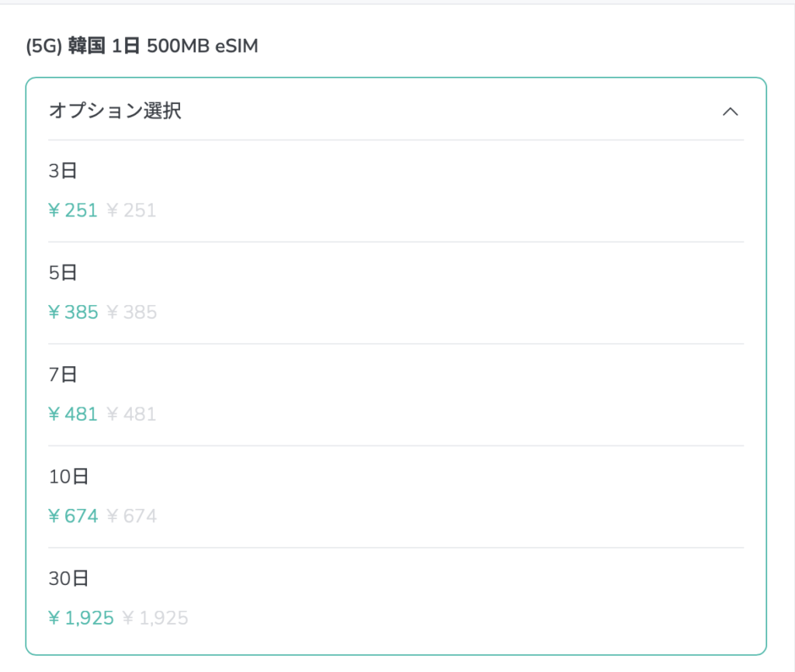The image size is (795, 672).
Task: Pick the 30日 plan option
Action: [x=396, y=598]
